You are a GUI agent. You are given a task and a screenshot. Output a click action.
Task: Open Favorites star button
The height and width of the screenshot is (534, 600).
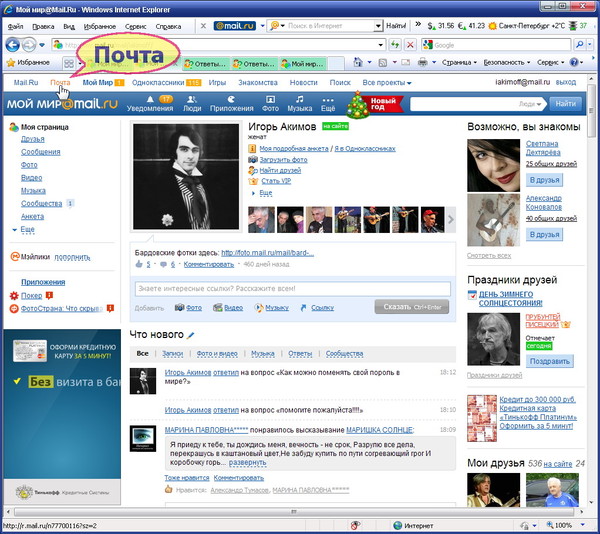pyautogui.click(x=29, y=62)
